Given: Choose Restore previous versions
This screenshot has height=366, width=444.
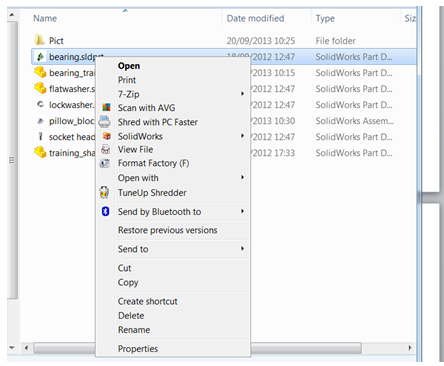Looking at the screenshot, I should pos(167,230).
